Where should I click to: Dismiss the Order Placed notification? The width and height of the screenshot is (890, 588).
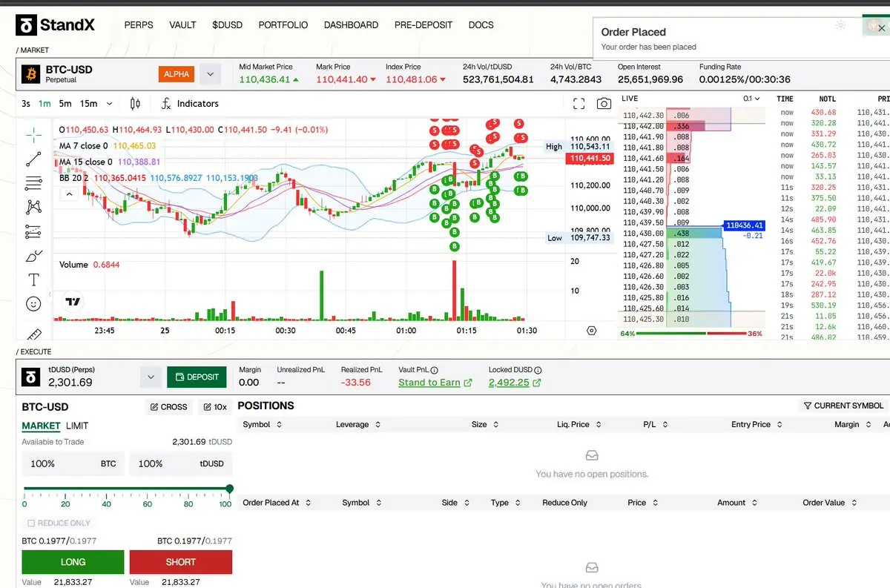(x=882, y=29)
